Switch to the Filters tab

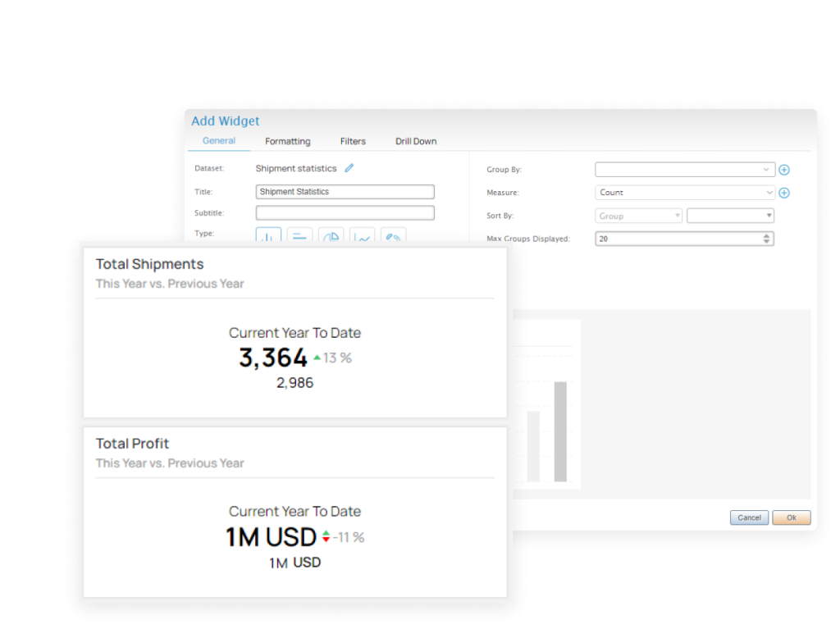pyautogui.click(x=353, y=141)
